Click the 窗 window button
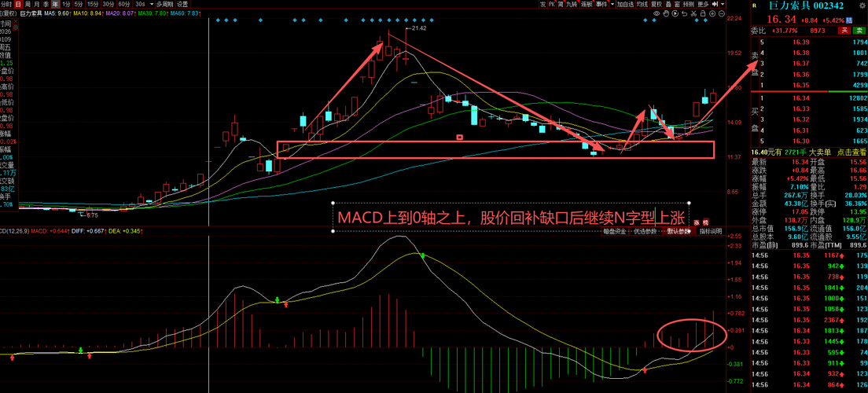This screenshot has height=393, width=868. (676, 5)
